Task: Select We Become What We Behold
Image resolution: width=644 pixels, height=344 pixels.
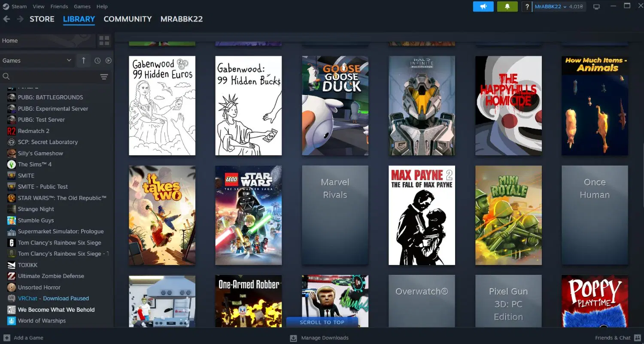Action: click(56, 309)
